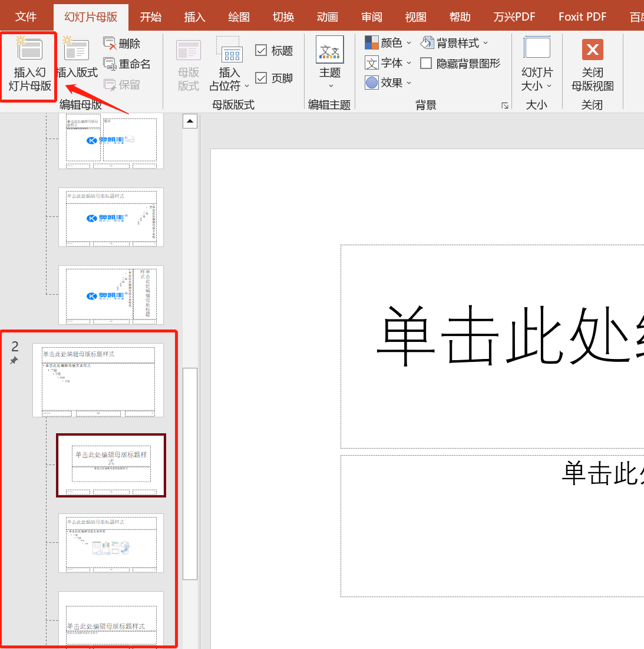
Task: Expand the 背景样式 (Background Styles) dropdown
Action: click(x=454, y=42)
